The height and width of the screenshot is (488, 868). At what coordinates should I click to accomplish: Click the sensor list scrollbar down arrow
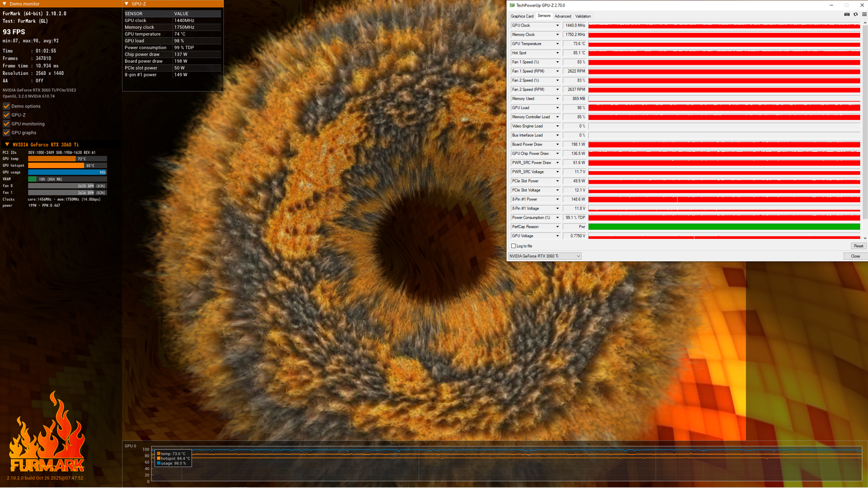[864, 238]
